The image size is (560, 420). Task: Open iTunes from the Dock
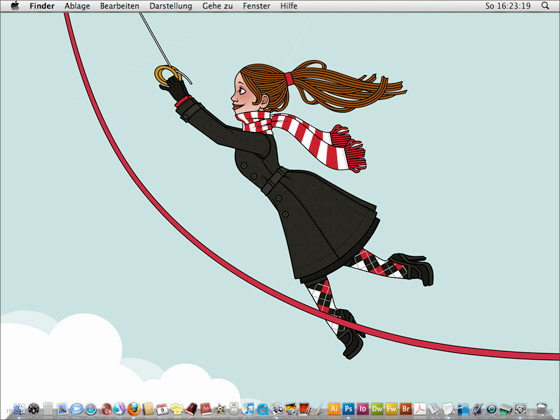pos(248,409)
